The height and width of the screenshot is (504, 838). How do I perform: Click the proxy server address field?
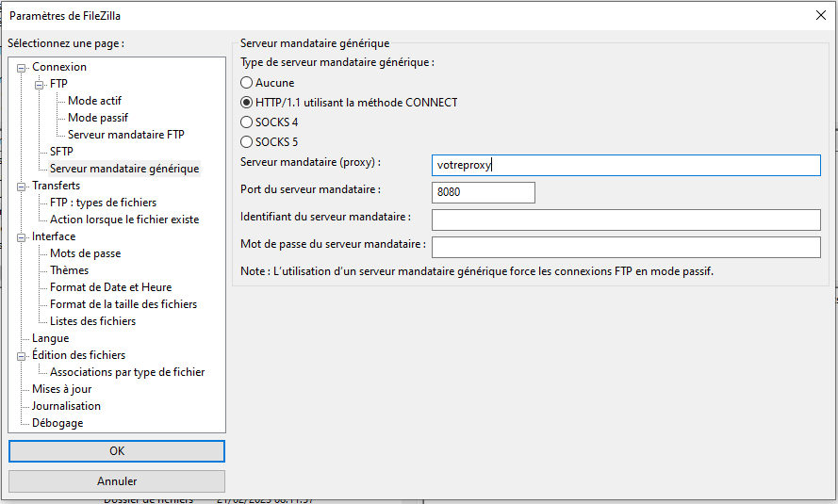625,165
